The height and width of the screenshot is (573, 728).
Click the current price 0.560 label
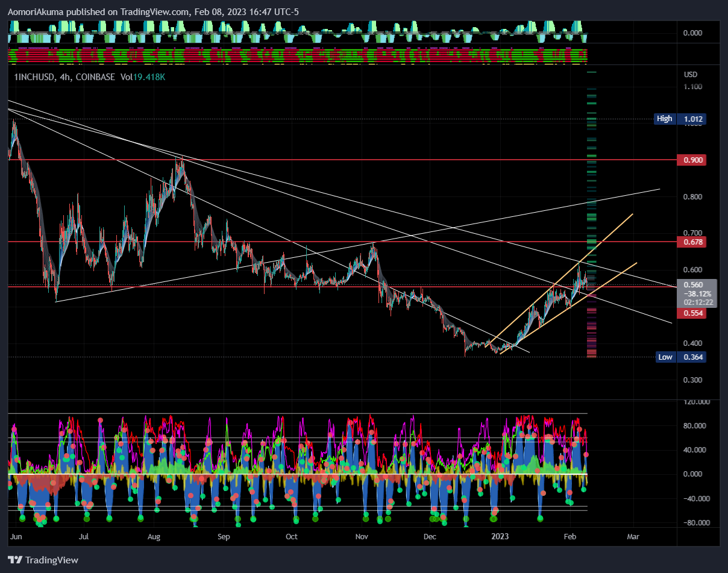coord(694,285)
